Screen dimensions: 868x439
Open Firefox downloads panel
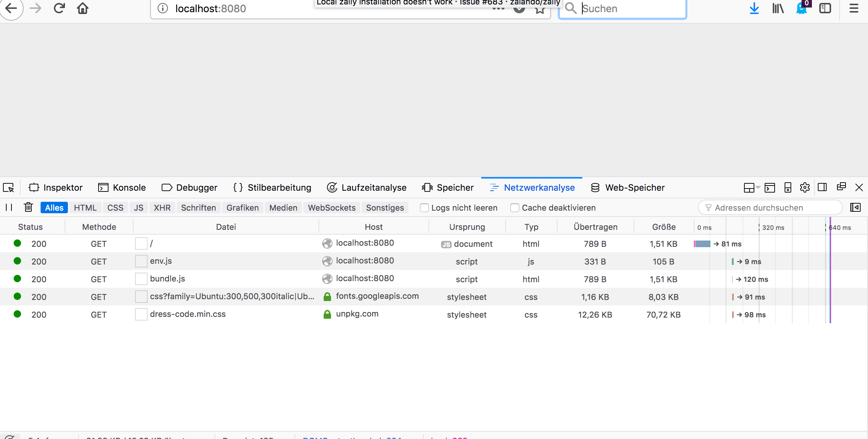click(754, 8)
